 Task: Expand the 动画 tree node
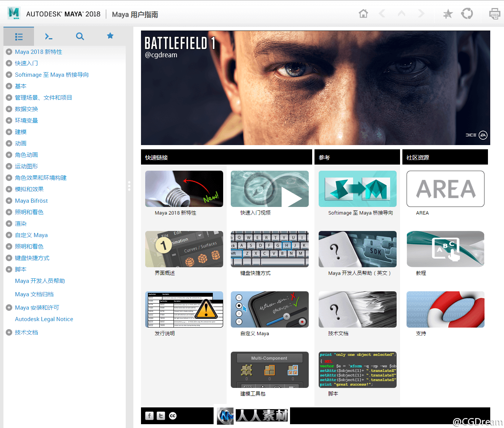pyautogui.click(x=9, y=143)
